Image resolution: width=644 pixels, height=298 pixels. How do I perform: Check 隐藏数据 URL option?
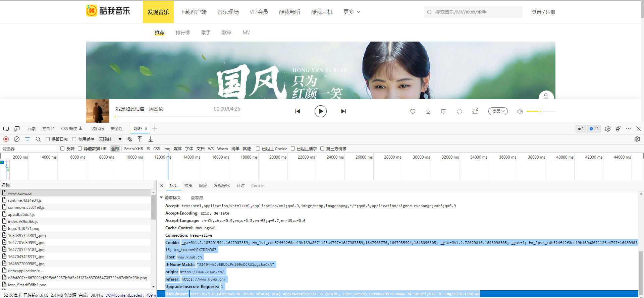80,148
